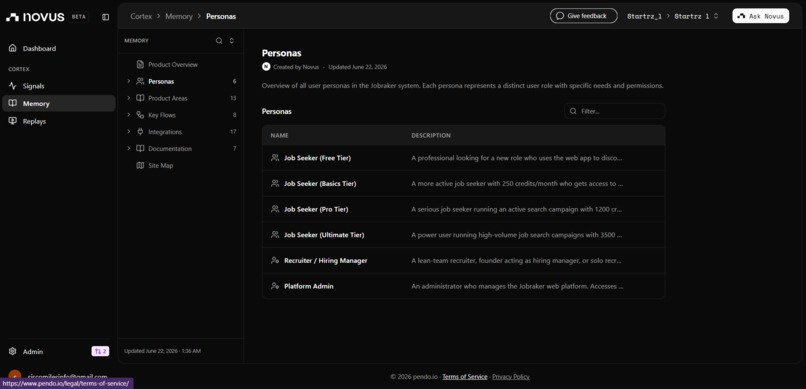Image resolution: width=806 pixels, height=389 pixels.
Task: Click description starting 'An administrator who manages'
Action: (x=518, y=286)
